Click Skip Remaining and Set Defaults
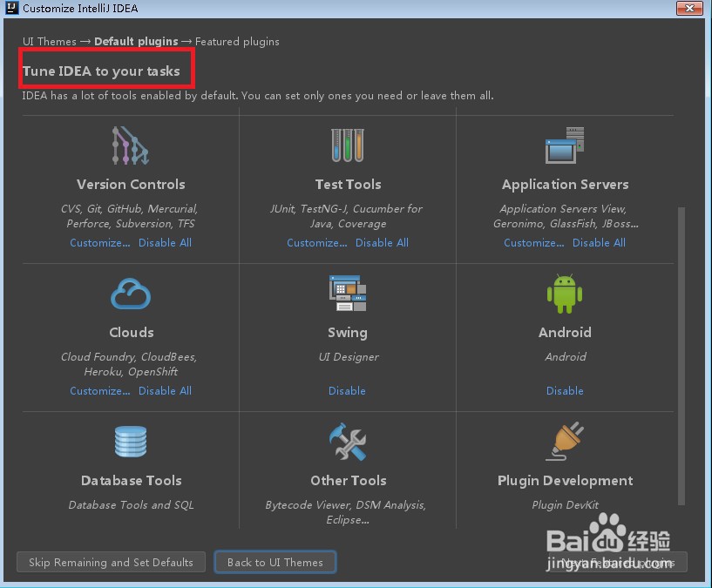Viewport: 712px width, 588px height. [x=111, y=562]
